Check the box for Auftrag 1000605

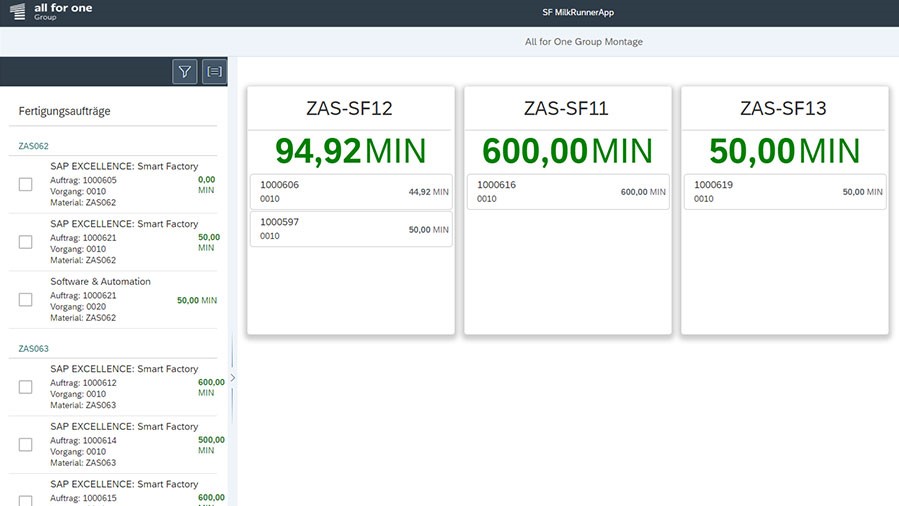(x=26, y=184)
